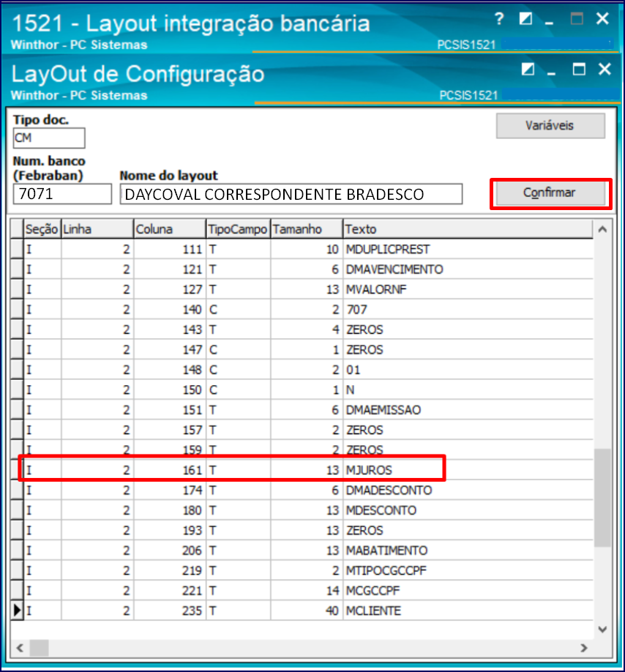
Task: Select the N text cell in column 150 row
Action: tap(468, 390)
